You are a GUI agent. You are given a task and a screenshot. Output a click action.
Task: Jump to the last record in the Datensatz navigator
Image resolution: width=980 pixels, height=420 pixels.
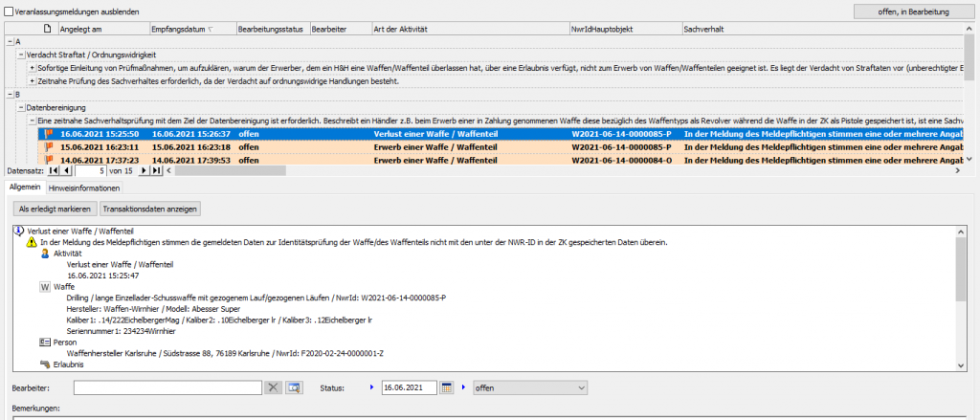tap(156, 170)
